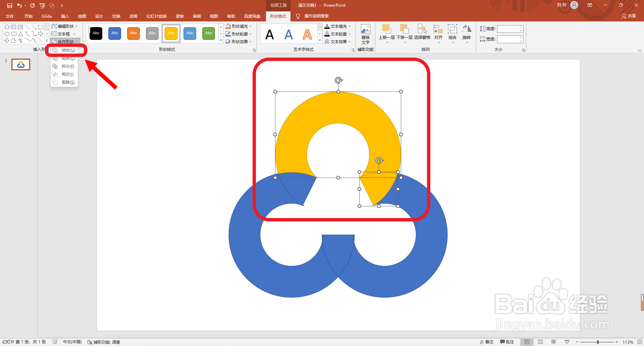Choose Fragment 拆分(F) from merge menu
The width and height of the screenshot is (644, 346).
pos(64,66)
